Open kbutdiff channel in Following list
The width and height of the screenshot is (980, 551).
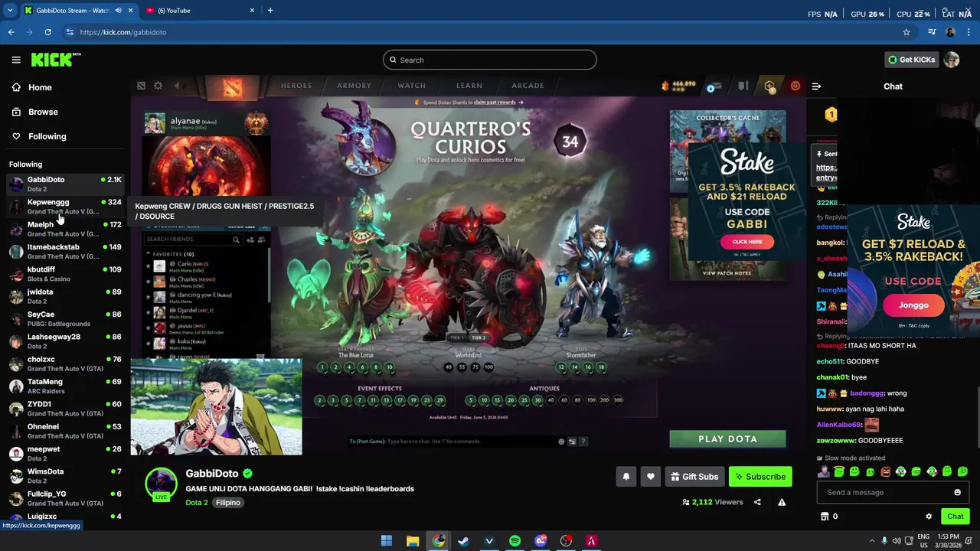64,274
